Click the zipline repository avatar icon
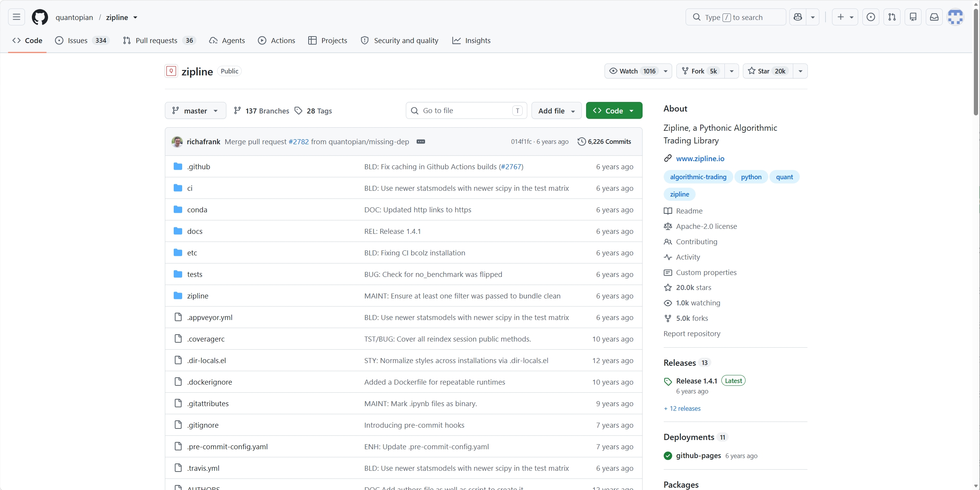This screenshot has height=490, width=980. pyautogui.click(x=171, y=71)
